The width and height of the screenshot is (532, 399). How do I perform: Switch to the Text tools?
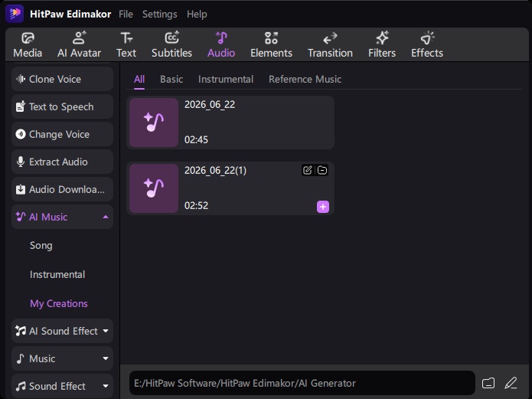click(x=126, y=45)
